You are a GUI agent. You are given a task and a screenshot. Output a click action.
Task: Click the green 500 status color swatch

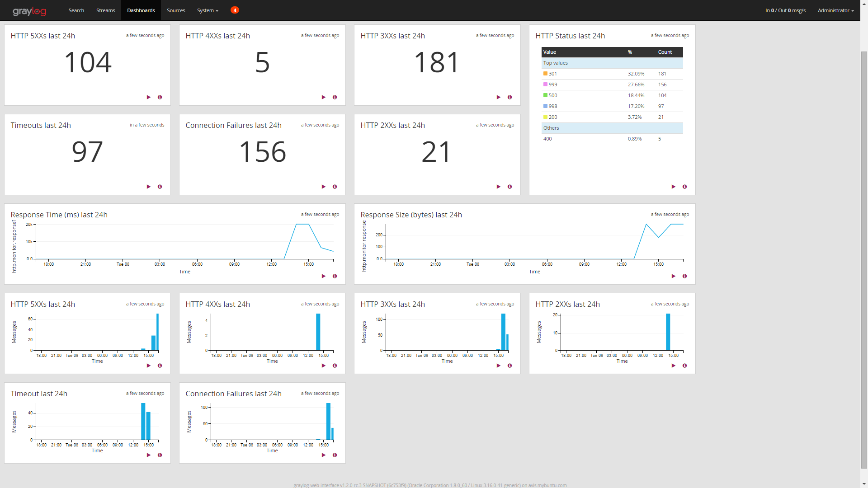click(x=545, y=95)
